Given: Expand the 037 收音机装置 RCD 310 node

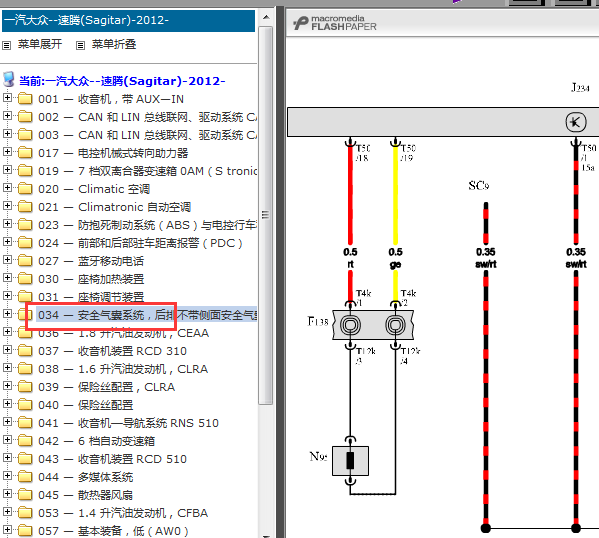Looking at the screenshot, I should tap(7, 350).
